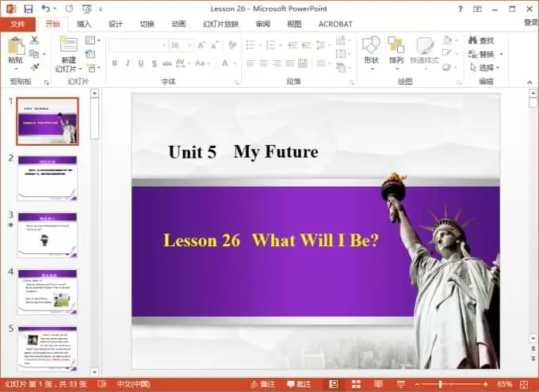Open the font name dropdown
This screenshot has width=539, height=392.
(x=164, y=45)
